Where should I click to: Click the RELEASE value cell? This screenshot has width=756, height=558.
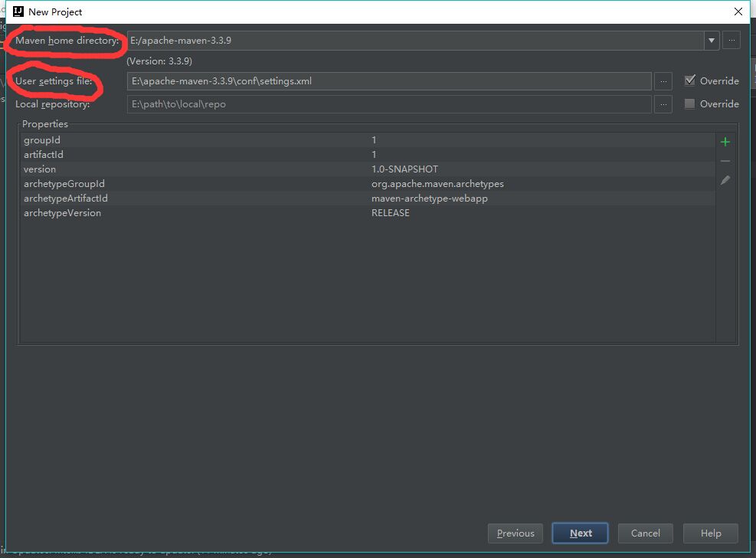pyautogui.click(x=390, y=212)
